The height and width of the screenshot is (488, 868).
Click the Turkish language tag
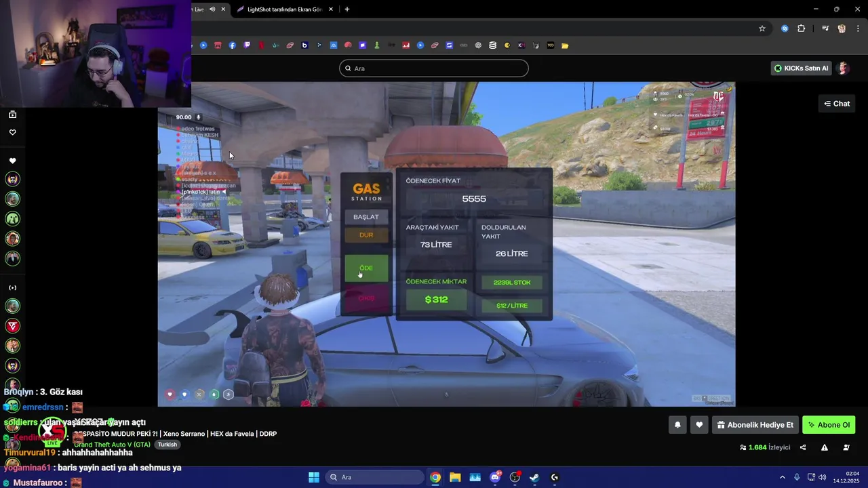167,445
